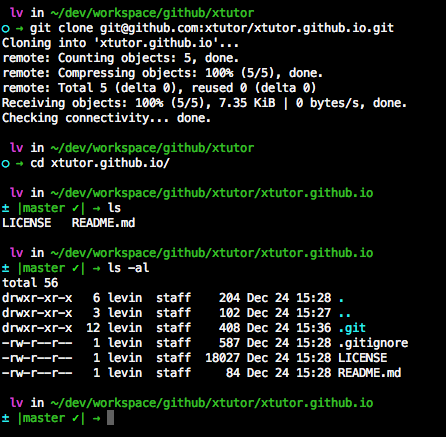446x437 pixels.
Task: Click the link count "3" in the listing
Action: [x=96, y=313]
